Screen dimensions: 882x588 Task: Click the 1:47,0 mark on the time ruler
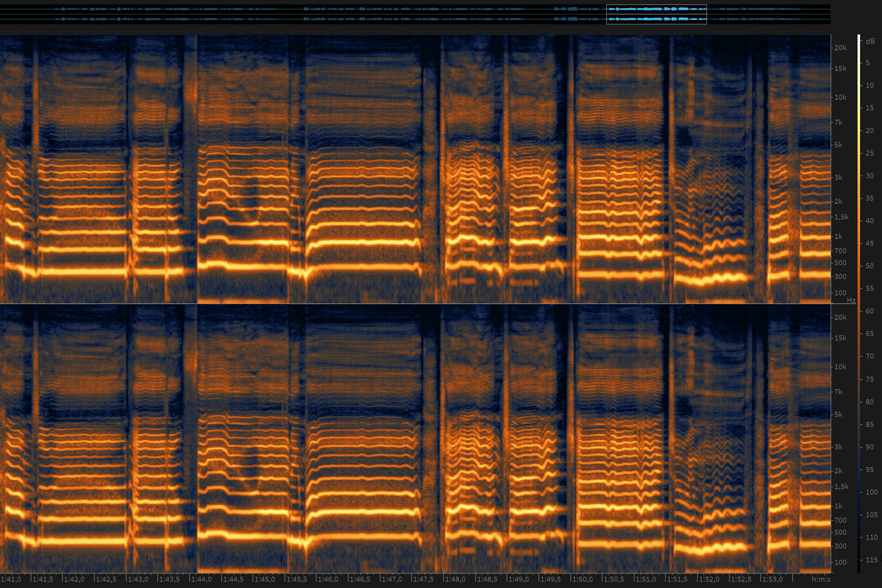coord(392,579)
